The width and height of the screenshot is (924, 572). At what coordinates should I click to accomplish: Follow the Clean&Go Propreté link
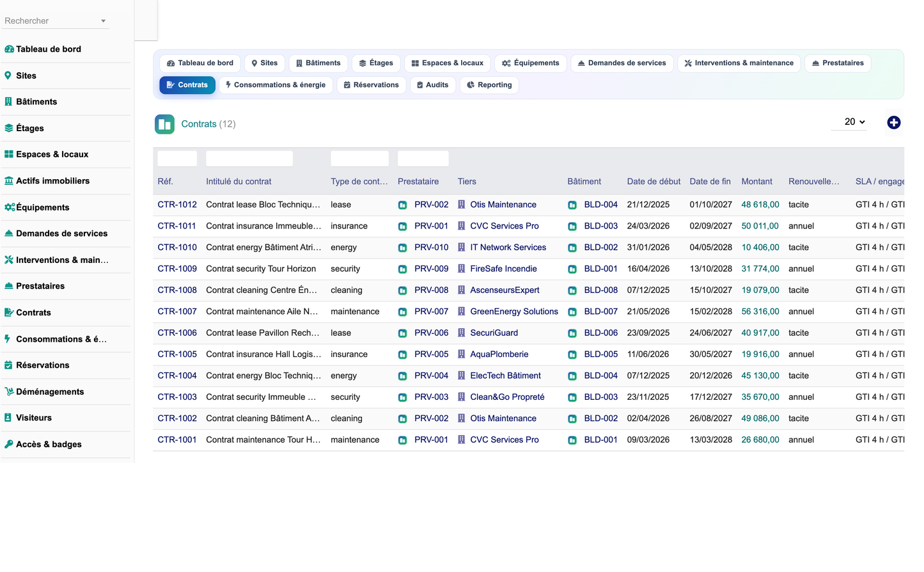coord(507,397)
